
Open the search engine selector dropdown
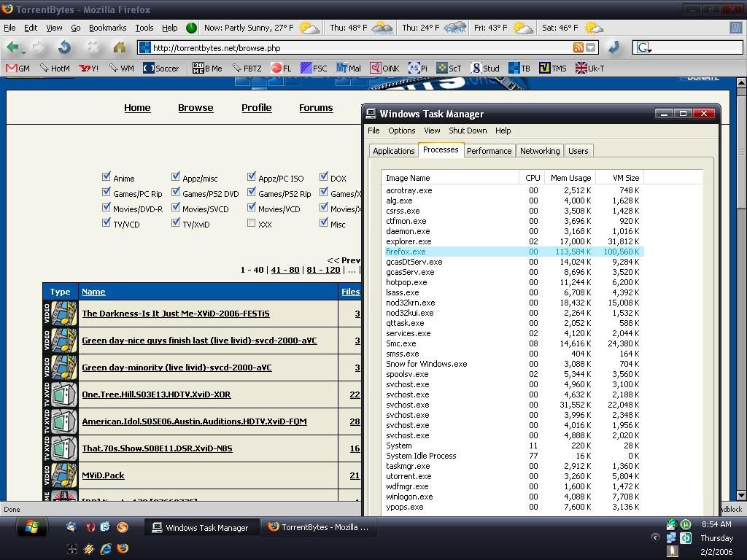[644, 48]
